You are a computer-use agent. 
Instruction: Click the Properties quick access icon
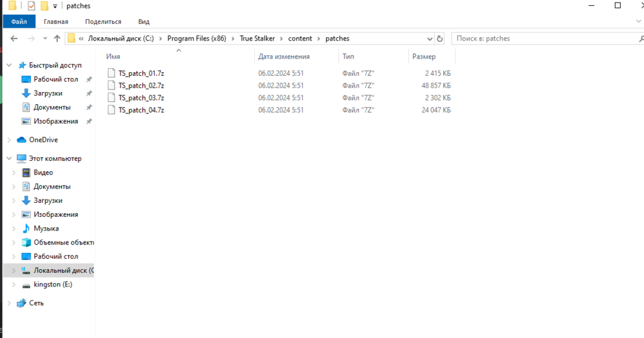32,6
